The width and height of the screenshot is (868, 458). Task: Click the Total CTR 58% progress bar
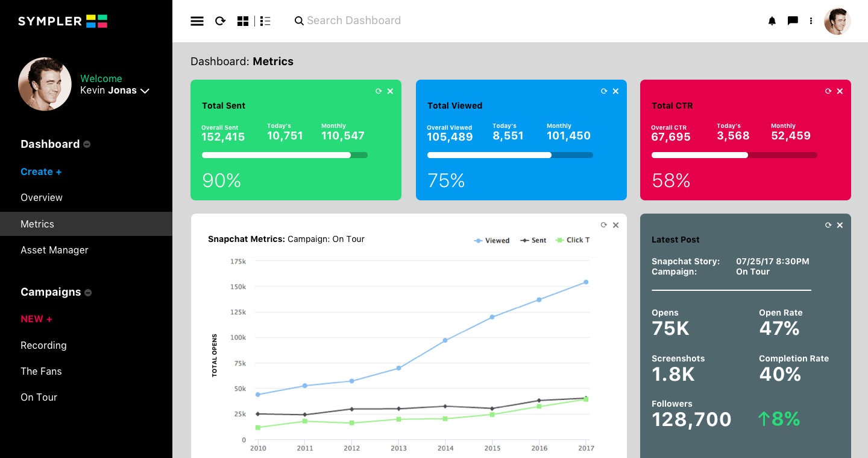(x=734, y=155)
